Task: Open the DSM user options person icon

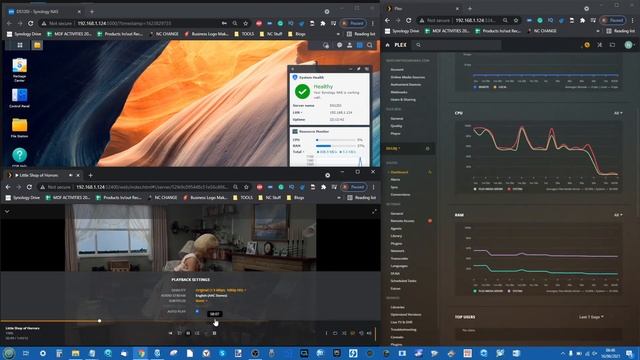Action: [349, 45]
